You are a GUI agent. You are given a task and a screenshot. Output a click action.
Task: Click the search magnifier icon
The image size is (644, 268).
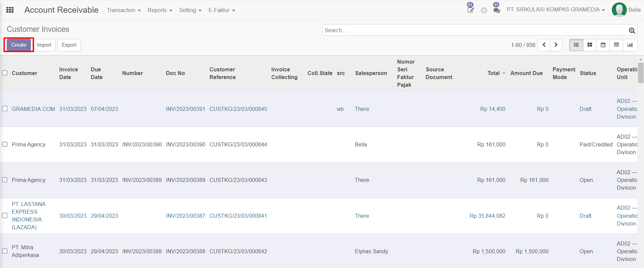pos(632,30)
